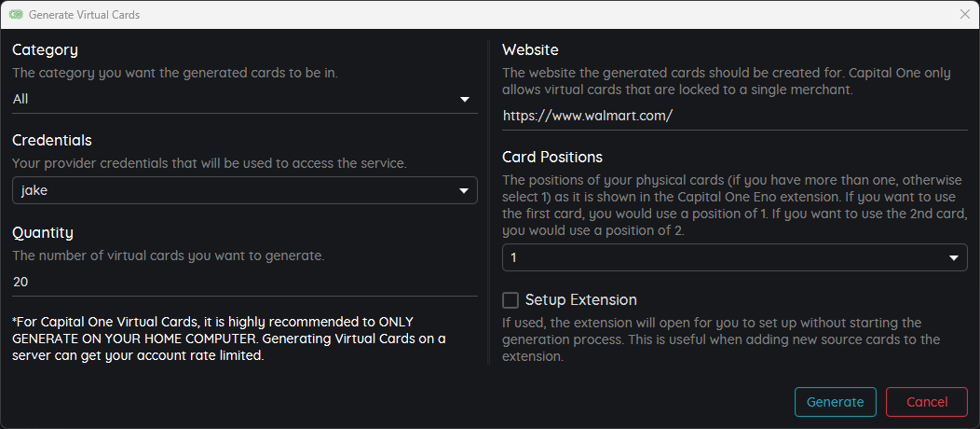
Task: Click the "Credentials" section heading
Action: [52, 140]
